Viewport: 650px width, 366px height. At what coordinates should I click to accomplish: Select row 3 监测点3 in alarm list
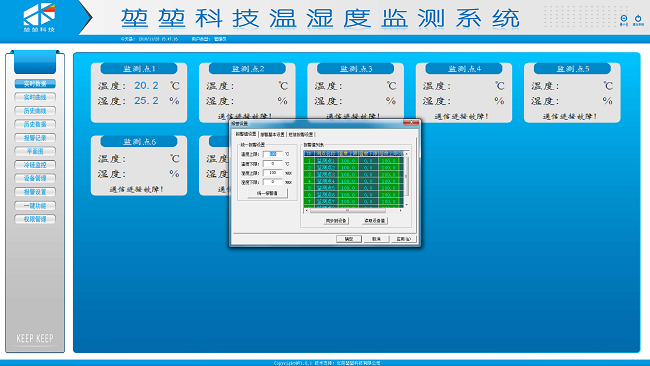354,175
